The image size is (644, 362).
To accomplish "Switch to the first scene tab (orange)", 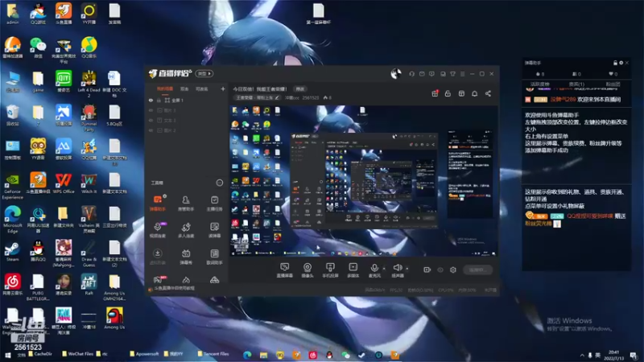I will coord(164,88).
